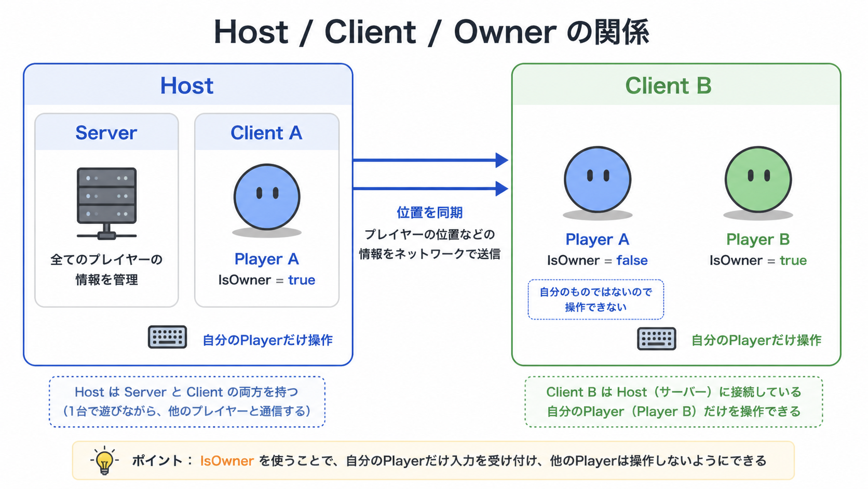
Task: Click the text "プレイヤーの位置などの"
Action: (430, 234)
